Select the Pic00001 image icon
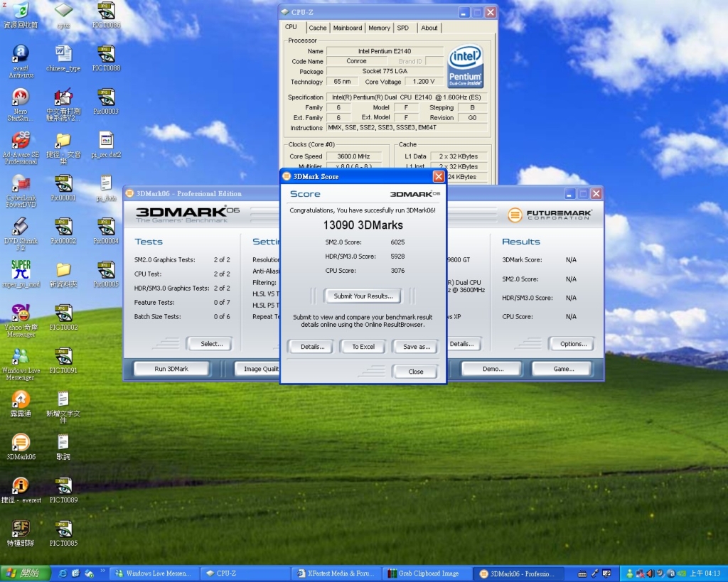Image resolution: width=728 pixels, height=582 pixels. point(63,188)
